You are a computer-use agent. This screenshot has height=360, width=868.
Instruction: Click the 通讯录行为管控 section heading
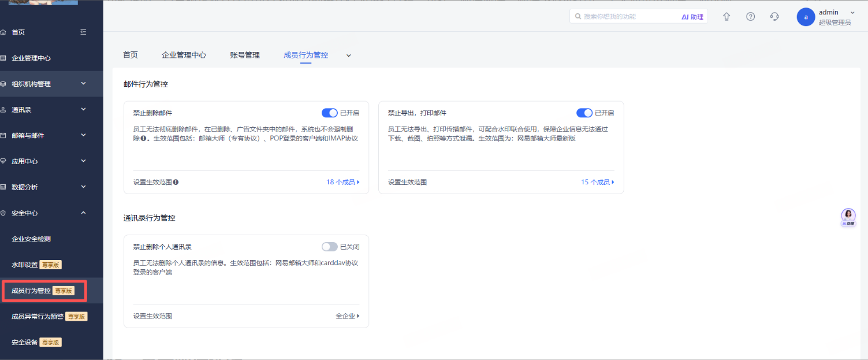tap(150, 218)
